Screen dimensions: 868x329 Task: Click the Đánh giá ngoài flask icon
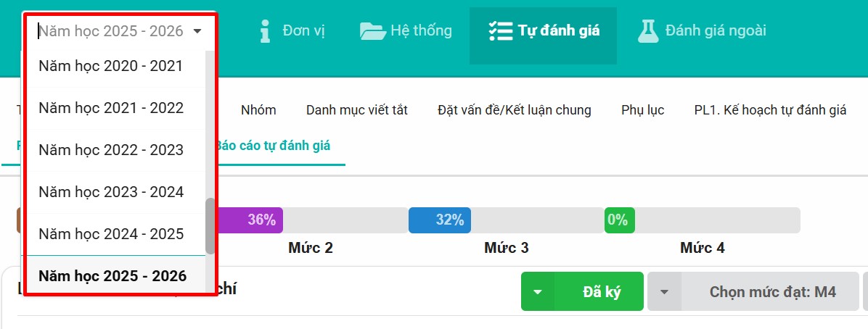coord(647,31)
